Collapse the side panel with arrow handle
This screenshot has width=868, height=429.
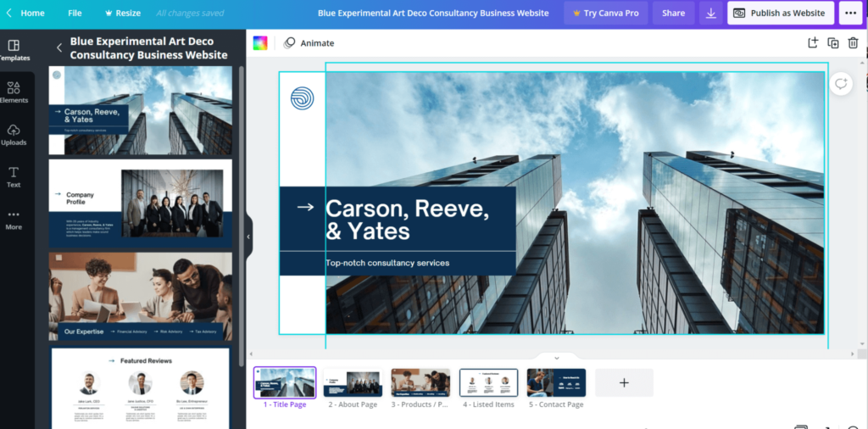point(248,237)
